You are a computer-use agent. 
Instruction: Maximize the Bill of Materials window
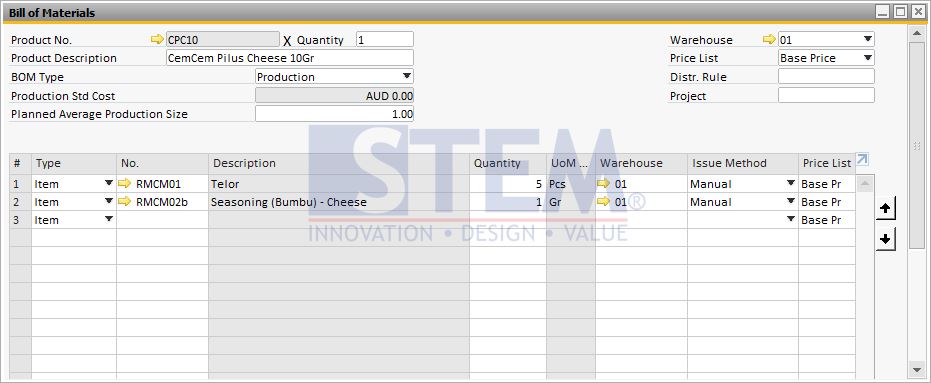point(901,11)
